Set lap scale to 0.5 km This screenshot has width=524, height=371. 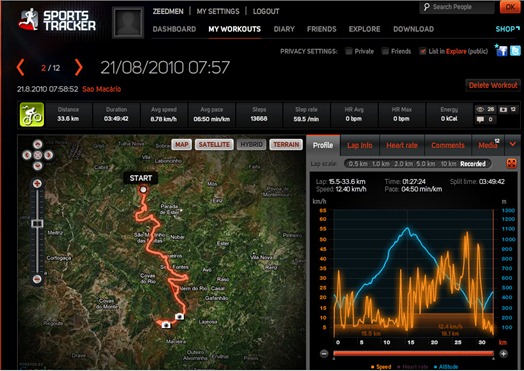pyautogui.click(x=358, y=164)
